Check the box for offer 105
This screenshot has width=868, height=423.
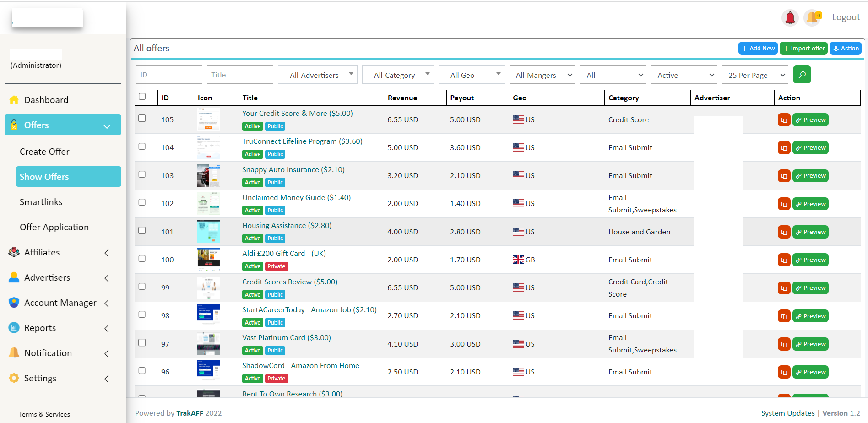142,118
